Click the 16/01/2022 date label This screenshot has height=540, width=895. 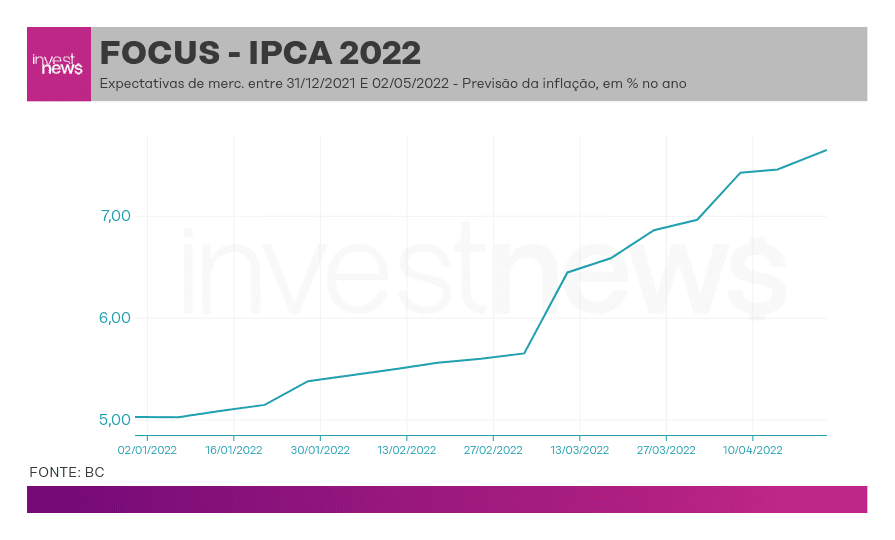[234, 450]
